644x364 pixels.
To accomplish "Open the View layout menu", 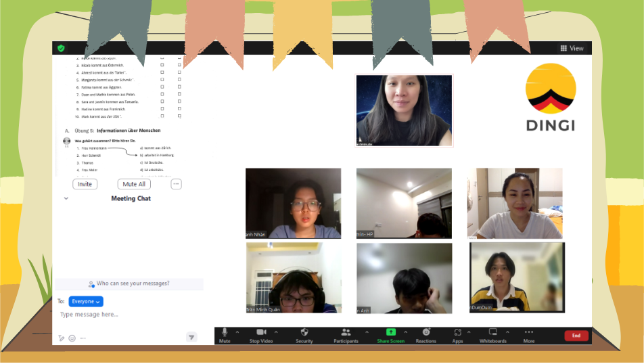I will [x=572, y=48].
